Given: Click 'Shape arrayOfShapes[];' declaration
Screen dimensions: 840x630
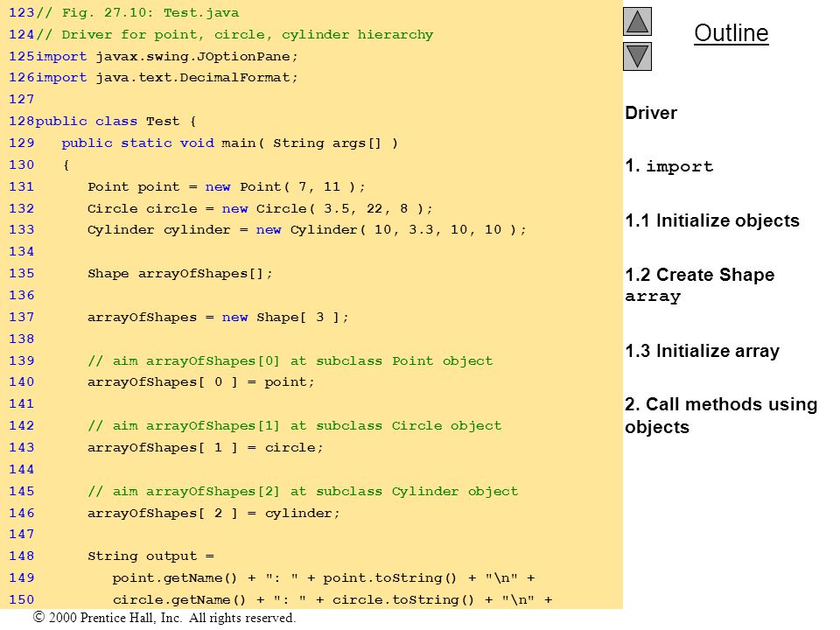Looking at the screenshot, I should point(180,274).
